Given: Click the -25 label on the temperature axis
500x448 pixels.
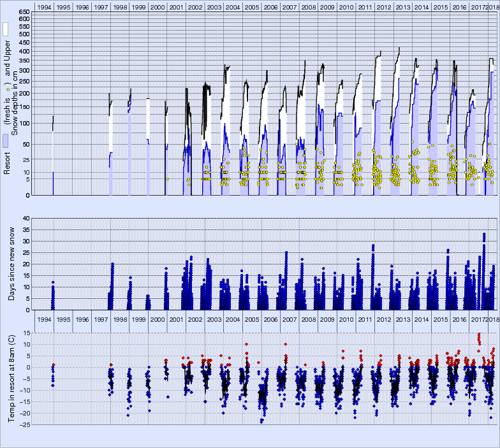Looking at the screenshot, I should [x=24, y=424].
